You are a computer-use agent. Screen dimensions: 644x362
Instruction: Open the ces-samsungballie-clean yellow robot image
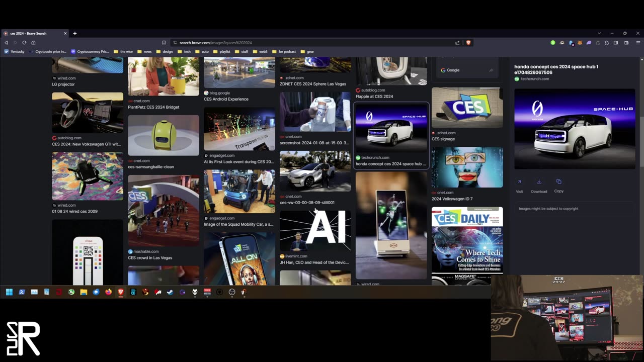tap(163, 135)
